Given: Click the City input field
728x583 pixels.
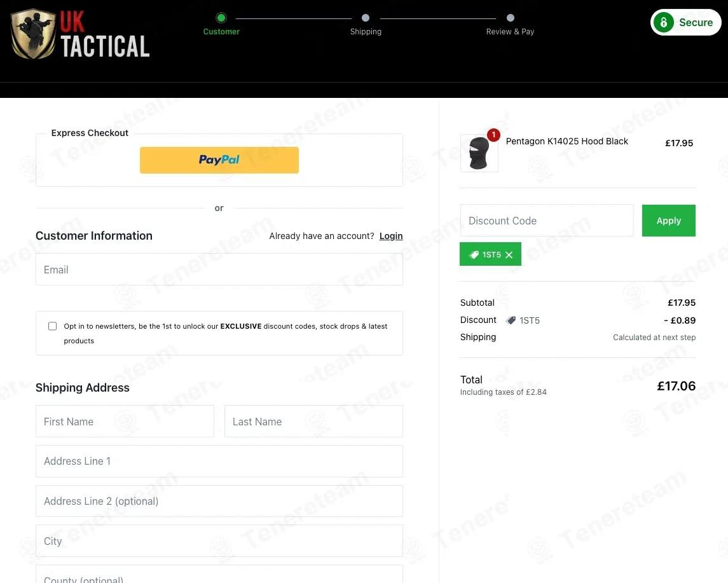Looking at the screenshot, I should pos(219,541).
